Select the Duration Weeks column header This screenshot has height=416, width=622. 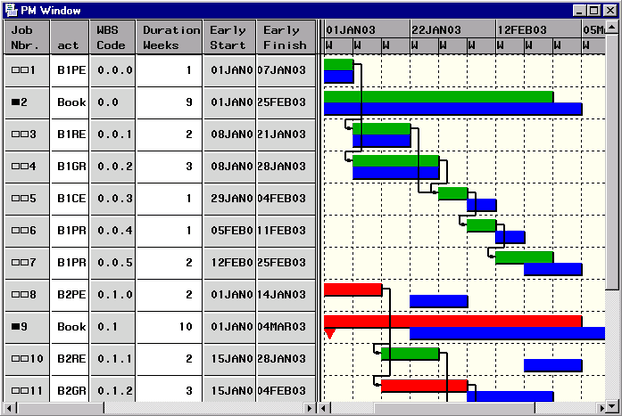coord(169,37)
